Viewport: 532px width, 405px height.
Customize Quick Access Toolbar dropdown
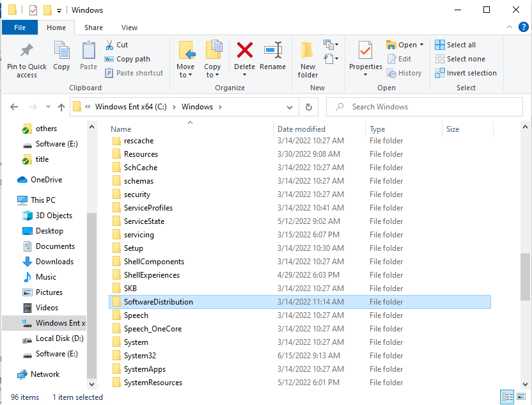59,11
